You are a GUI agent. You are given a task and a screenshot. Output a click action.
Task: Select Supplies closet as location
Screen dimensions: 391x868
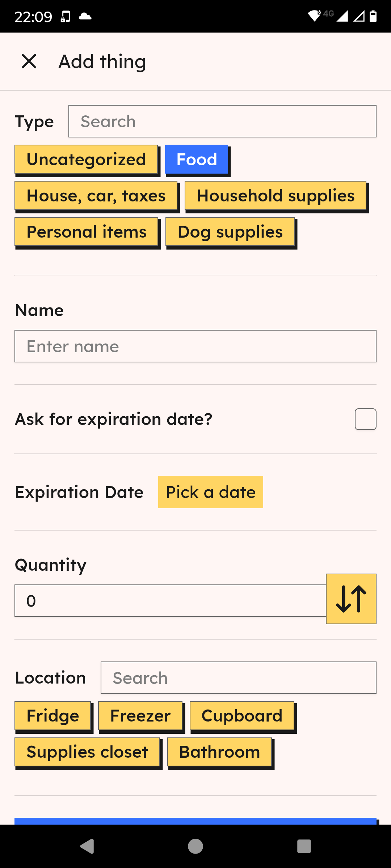[87, 752]
